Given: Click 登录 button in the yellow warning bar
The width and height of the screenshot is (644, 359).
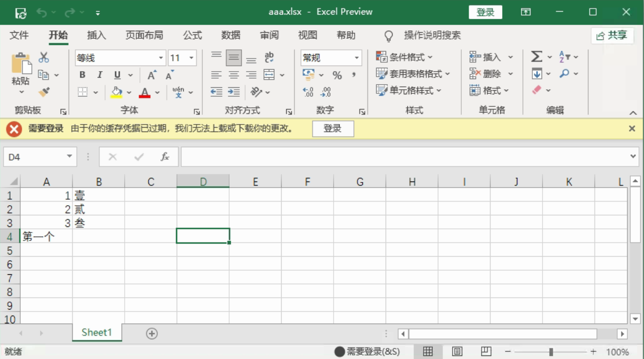Looking at the screenshot, I should click(333, 129).
